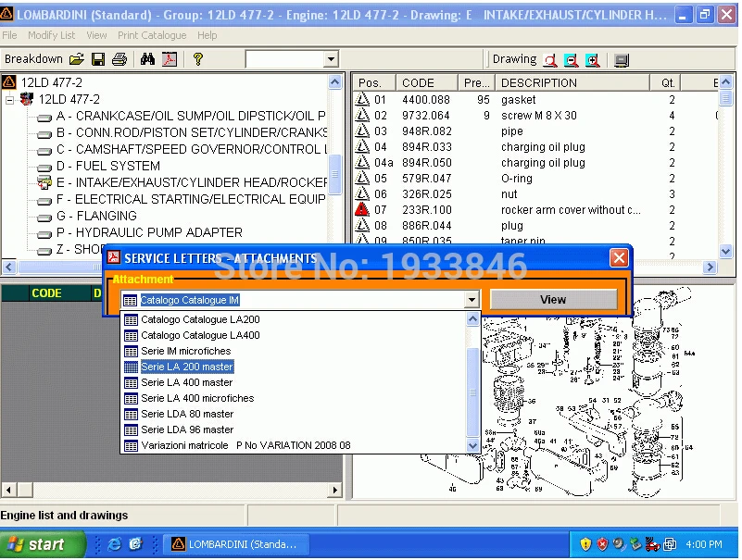Select the drawing icon for group E
Image resolution: width=742 pixels, height=560 pixels.
pos(44,182)
